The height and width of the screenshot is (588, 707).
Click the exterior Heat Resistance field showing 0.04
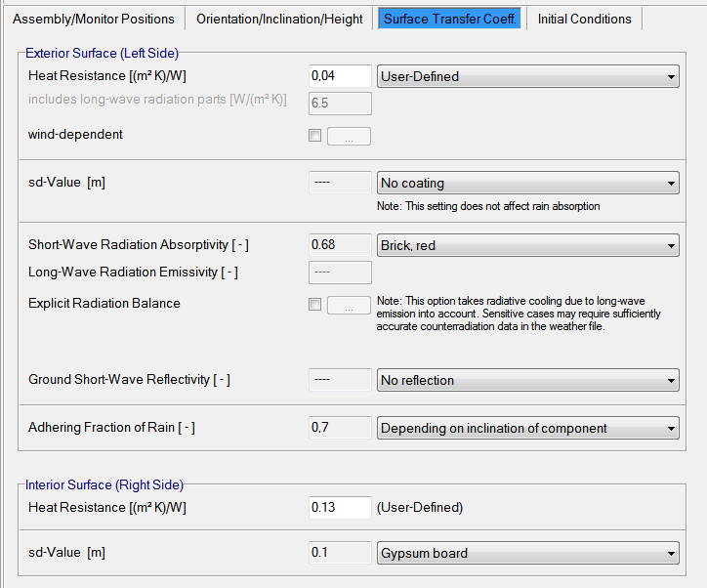click(x=340, y=76)
